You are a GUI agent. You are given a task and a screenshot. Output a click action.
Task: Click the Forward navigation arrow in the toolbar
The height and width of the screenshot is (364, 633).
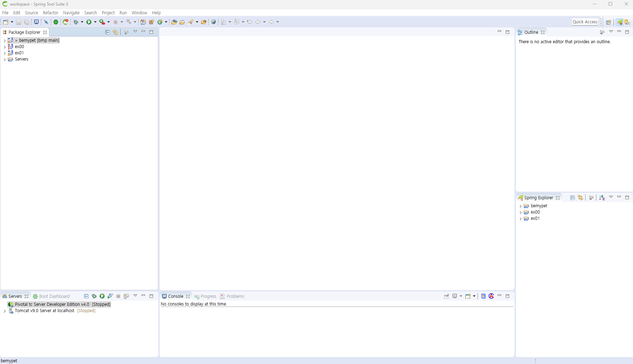(271, 22)
